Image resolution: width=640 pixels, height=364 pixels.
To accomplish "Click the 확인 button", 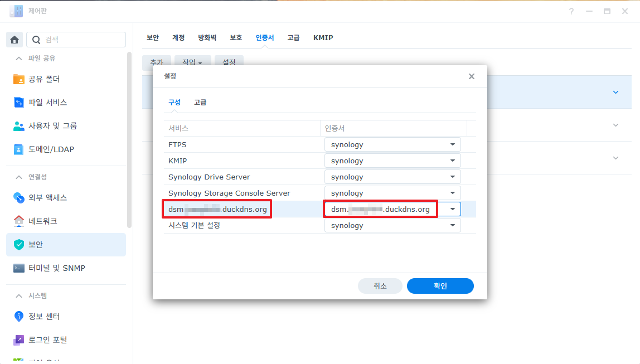I will pos(440,286).
